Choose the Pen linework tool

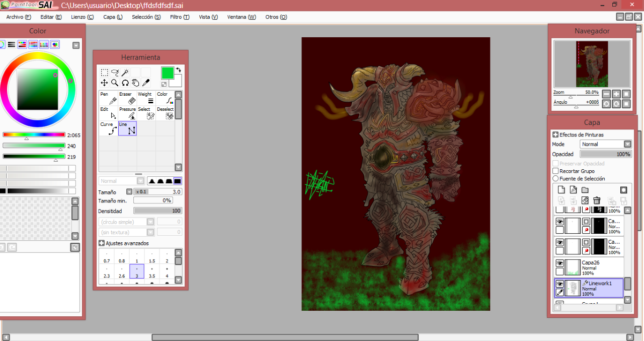click(108, 98)
